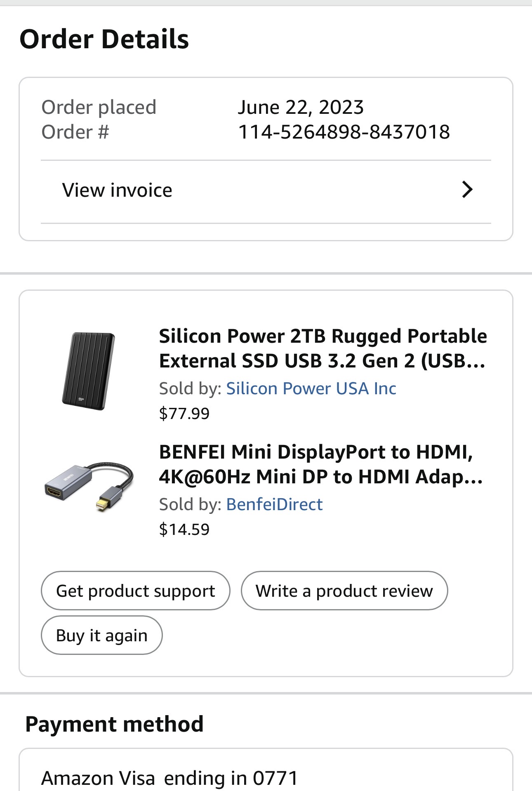Open the Silicon Power 2TB Rugged SSD title
The width and height of the screenshot is (532, 791).
click(322, 348)
